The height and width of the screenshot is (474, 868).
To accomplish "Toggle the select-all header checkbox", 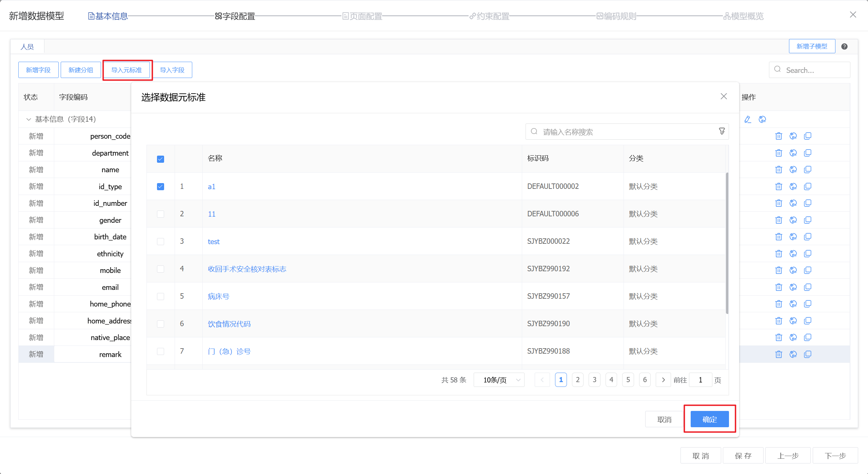I will (160, 159).
